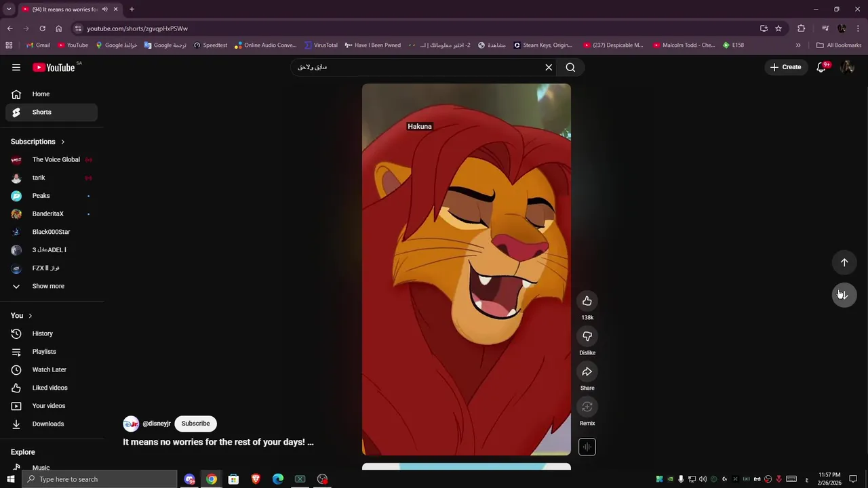Open the YouTube guide hamburger menu

(16, 67)
